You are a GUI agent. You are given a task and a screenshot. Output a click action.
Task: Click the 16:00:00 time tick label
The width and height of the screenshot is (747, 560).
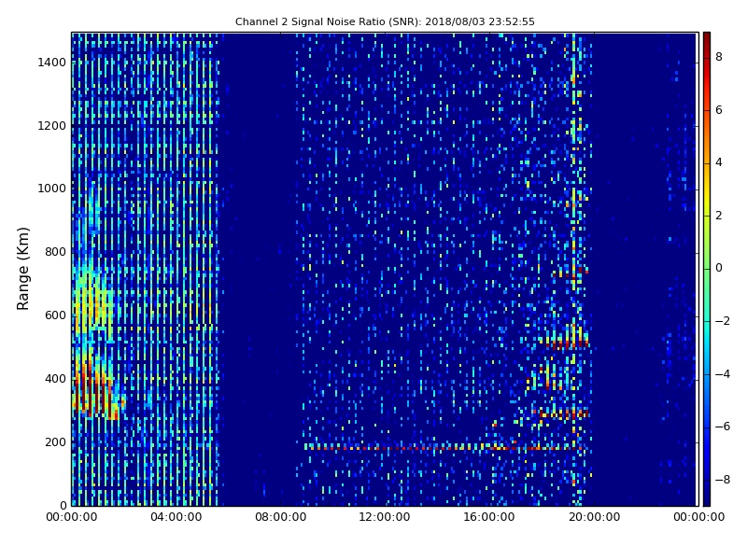tap(488, 517)
